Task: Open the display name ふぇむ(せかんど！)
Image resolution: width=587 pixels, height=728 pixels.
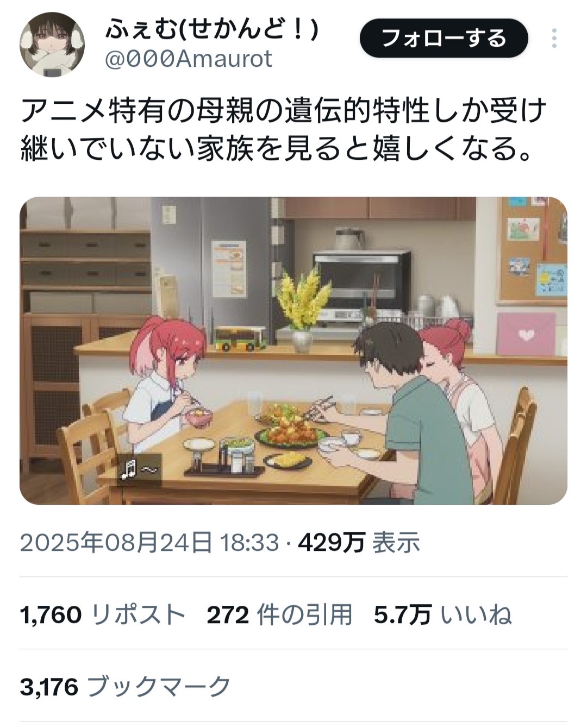Action: tap(212, 30)
